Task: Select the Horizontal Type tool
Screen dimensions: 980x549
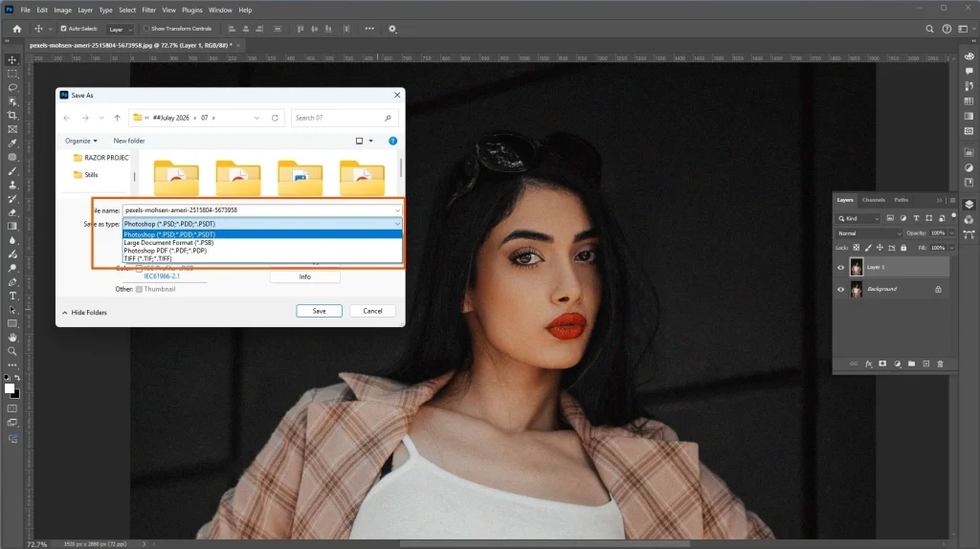Action: click(11, 296)
